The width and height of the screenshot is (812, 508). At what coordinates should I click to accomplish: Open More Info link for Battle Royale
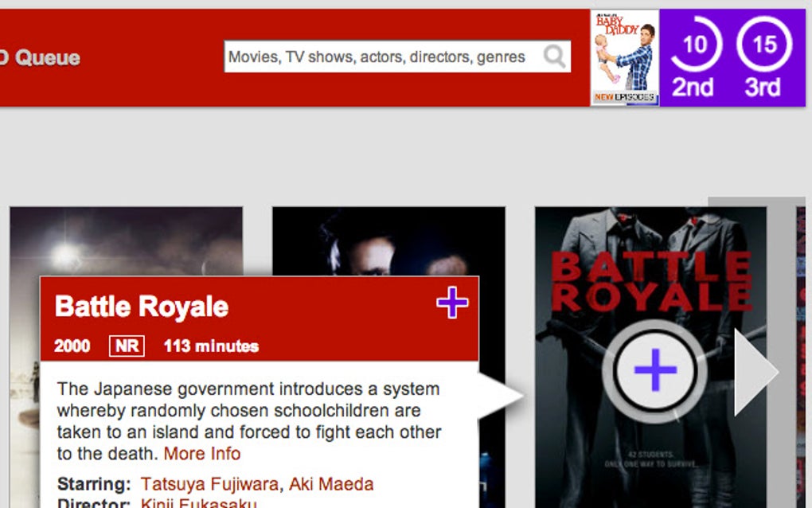202,454
